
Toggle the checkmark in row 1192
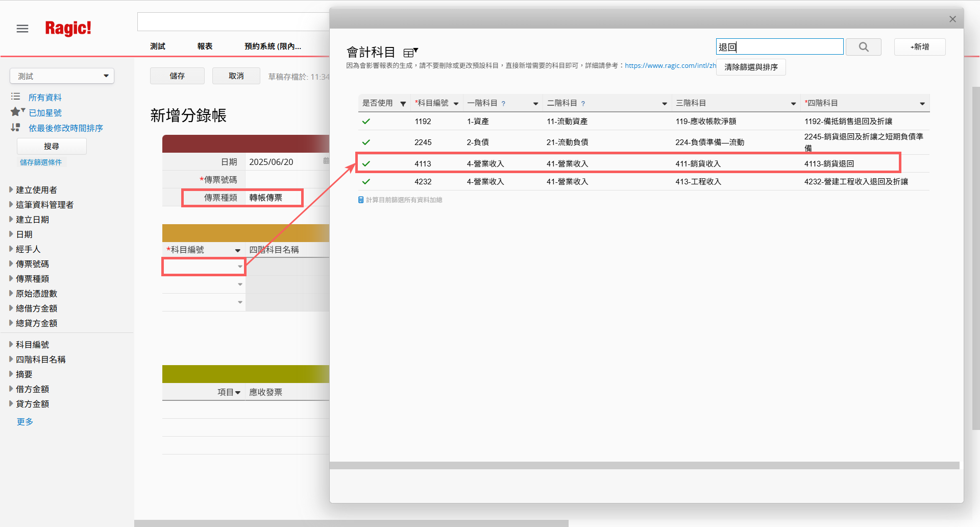click(366, 122)
